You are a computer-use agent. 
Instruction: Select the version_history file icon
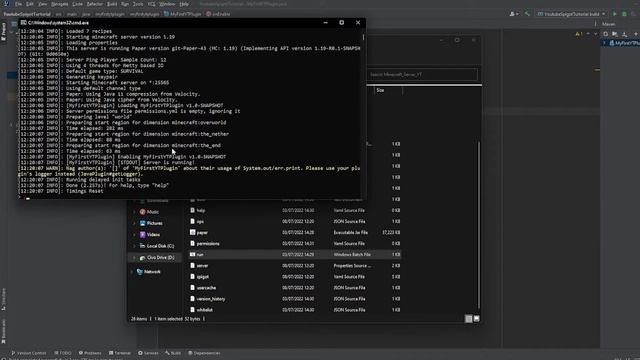(x=192, y=298)
